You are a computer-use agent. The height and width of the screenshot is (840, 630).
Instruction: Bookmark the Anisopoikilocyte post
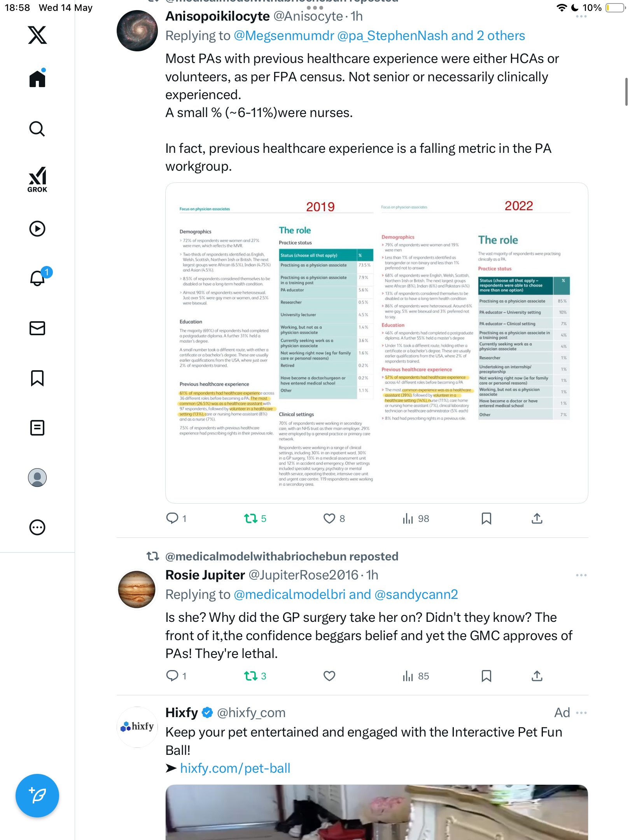(x=486, y=518)
